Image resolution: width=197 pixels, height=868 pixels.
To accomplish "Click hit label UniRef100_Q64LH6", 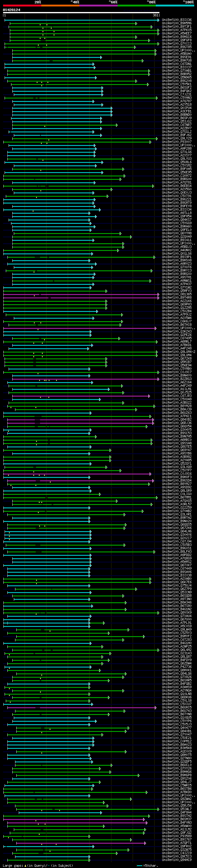I will [177, 531].
